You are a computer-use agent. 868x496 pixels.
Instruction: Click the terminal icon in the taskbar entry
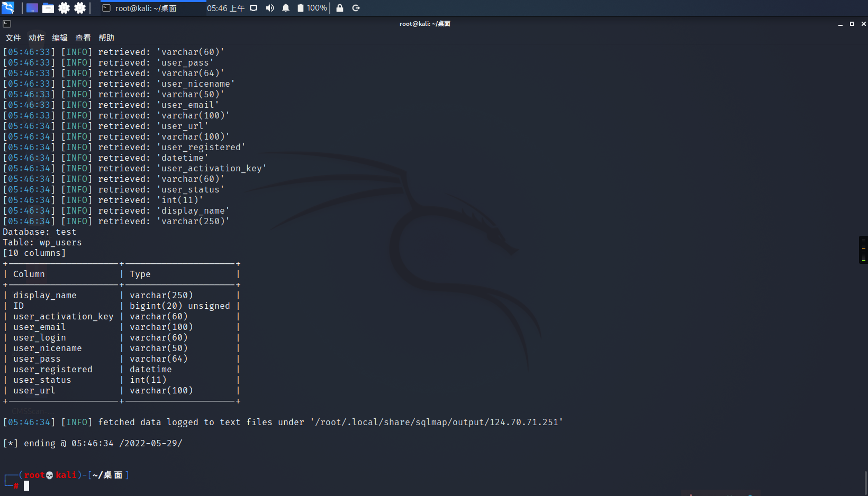tap(105, 8)
